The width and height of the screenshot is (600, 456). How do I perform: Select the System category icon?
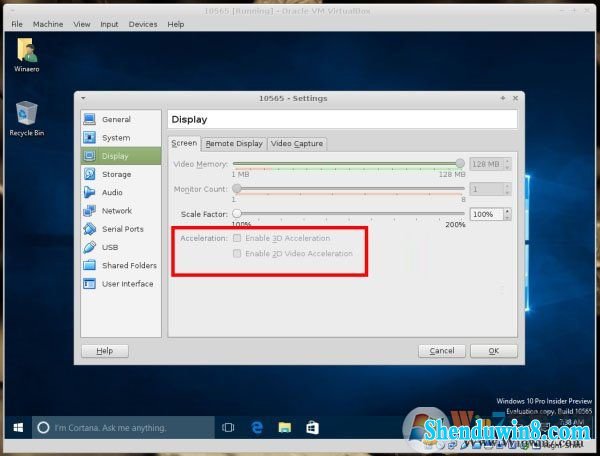pos(90,137)
